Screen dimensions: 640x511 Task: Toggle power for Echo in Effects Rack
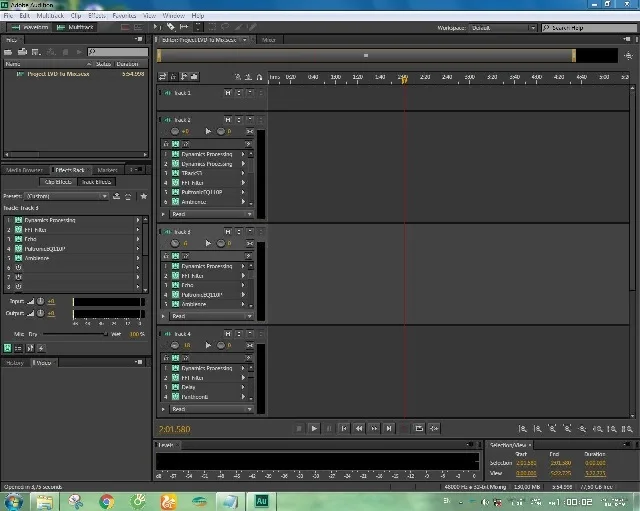18,239
